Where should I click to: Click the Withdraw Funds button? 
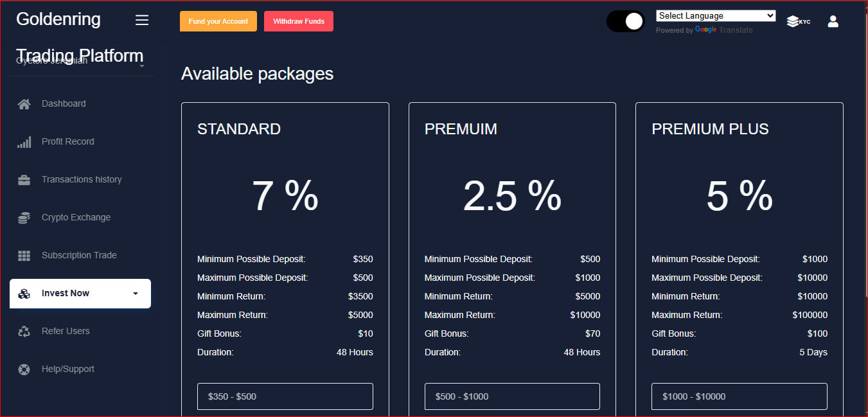[x=298, y=21]
